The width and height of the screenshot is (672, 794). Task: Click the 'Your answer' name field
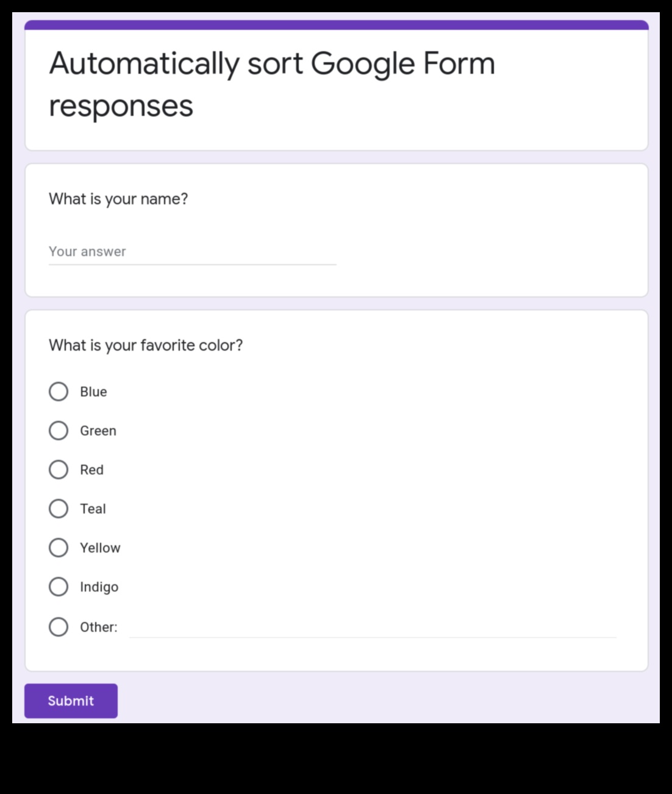click(192, 252)
